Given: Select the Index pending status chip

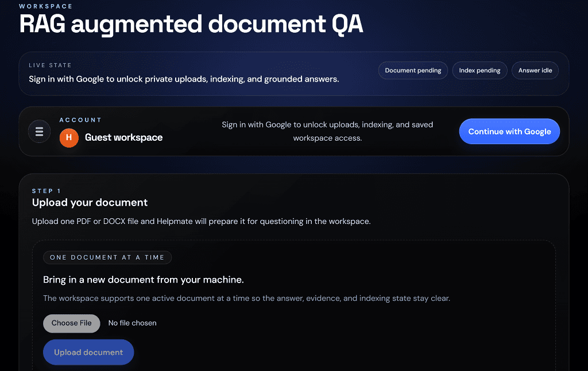Looking at the screenshot, I should point(479,71).
